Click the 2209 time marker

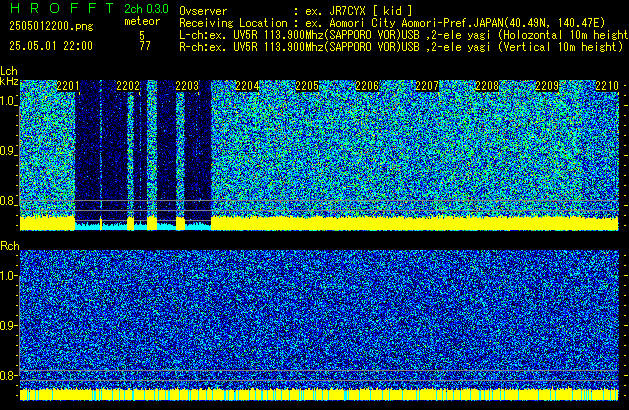pos(547,86)
